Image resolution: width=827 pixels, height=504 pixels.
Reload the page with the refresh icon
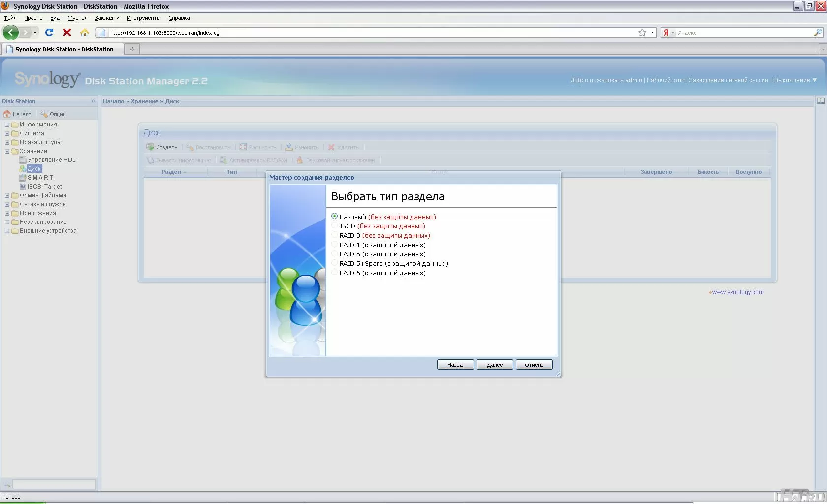click(49, 32)
